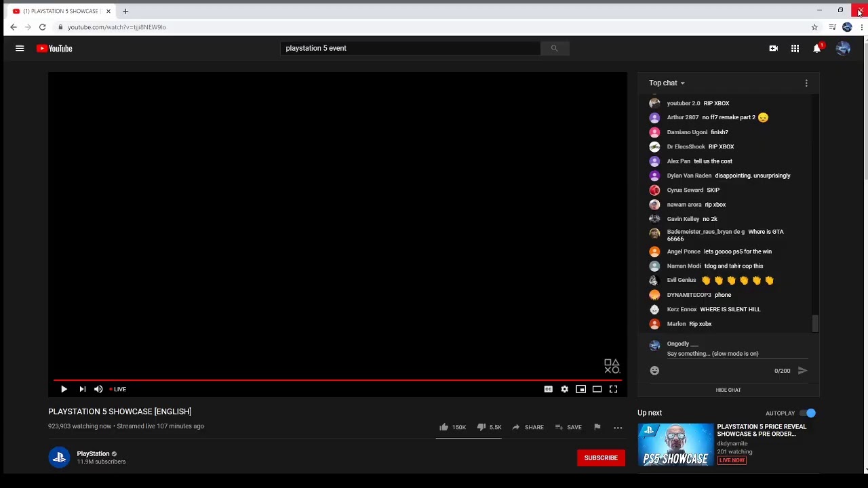
Task: Open the PS5 Showcase up next thumbnail
Action: coord(675,445)
